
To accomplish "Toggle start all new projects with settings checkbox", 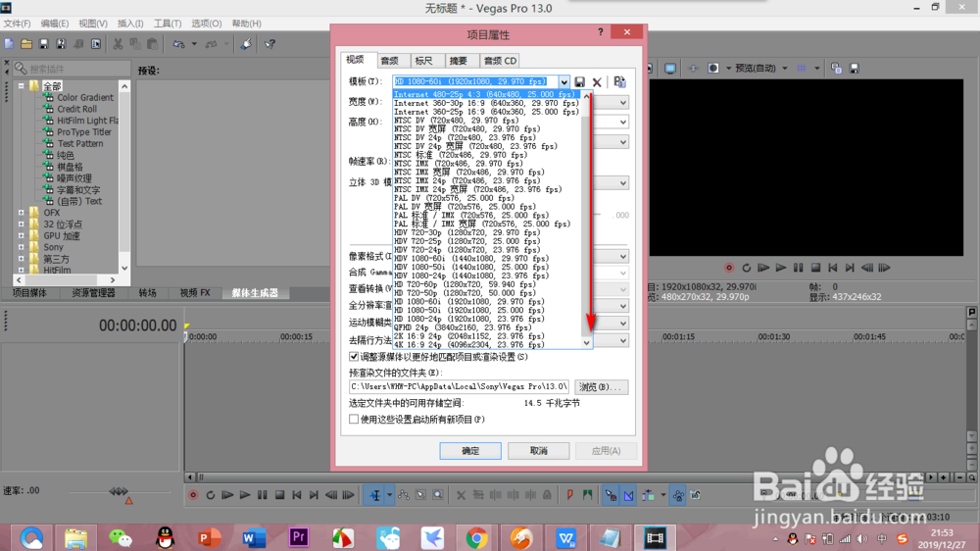I will pyautogui.click(x=354, y=419).
